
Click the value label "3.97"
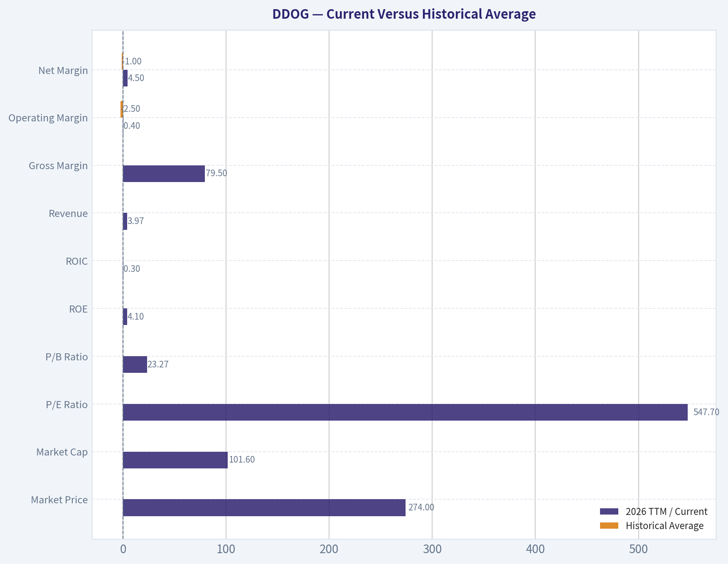coord(136,221)
